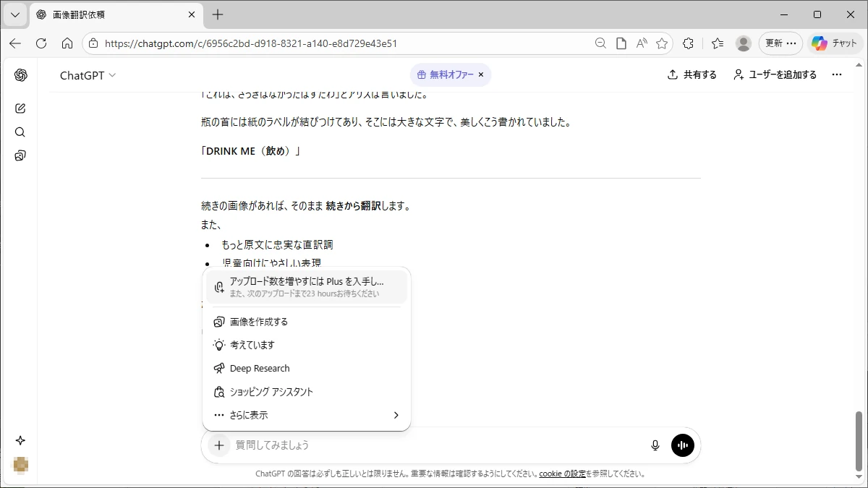The image size is (868, 488).
Task: Start voice mode with waveform button
Action: click(682, 445)
